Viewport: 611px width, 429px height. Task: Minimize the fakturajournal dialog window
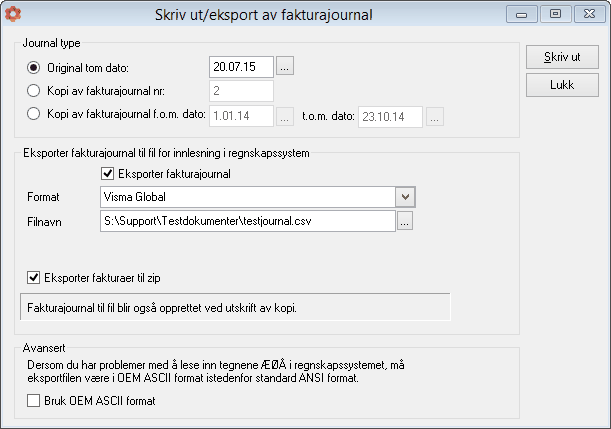pos(522,14)
